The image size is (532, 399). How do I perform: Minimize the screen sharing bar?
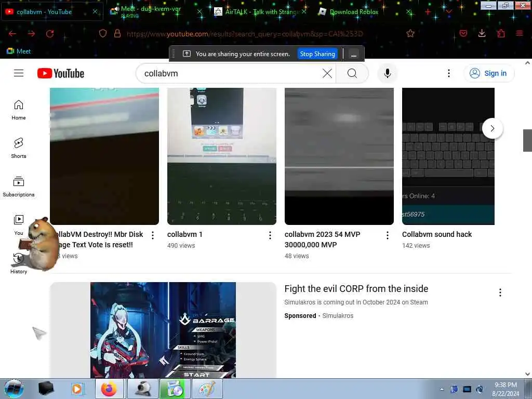click(x=353, y=54)
